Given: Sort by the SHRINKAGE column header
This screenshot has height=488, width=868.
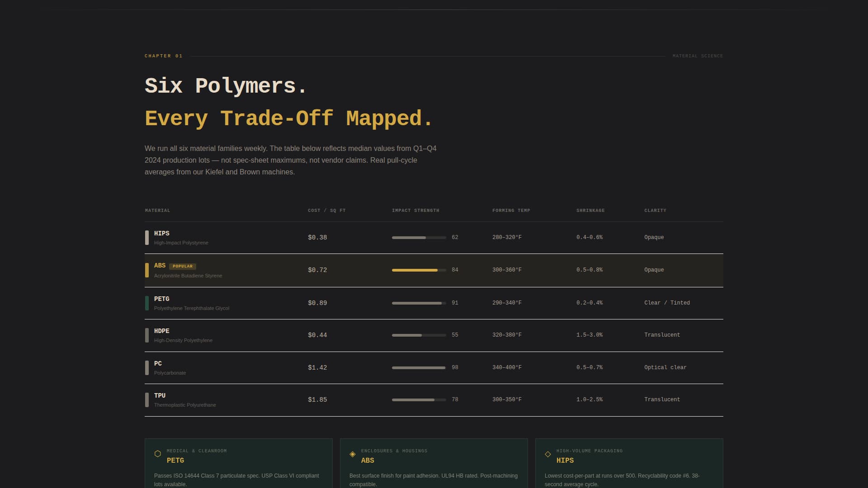Looking at the screenshot, I should (x=590, y=210).
